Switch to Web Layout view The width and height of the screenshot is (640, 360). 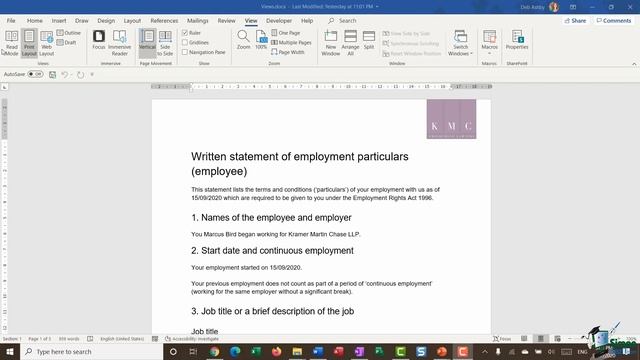click(x=47, y=43)
